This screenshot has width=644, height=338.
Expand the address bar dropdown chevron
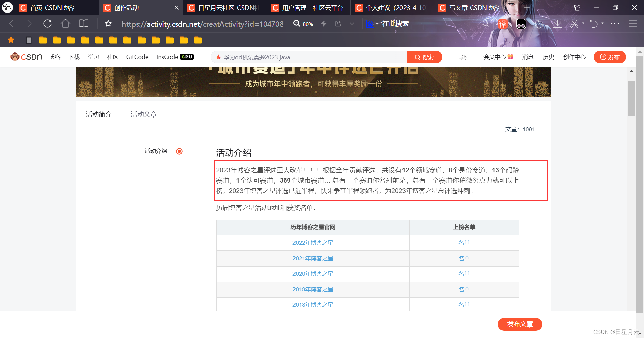352,24
